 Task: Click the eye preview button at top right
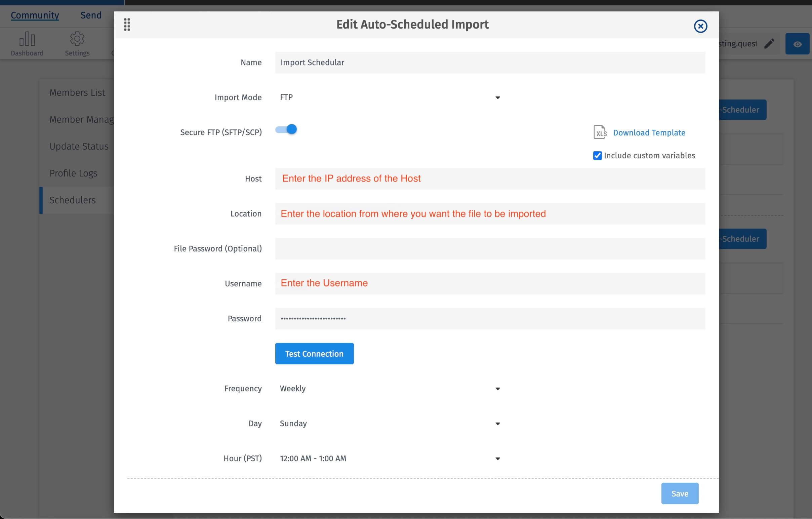coord(797,44)
